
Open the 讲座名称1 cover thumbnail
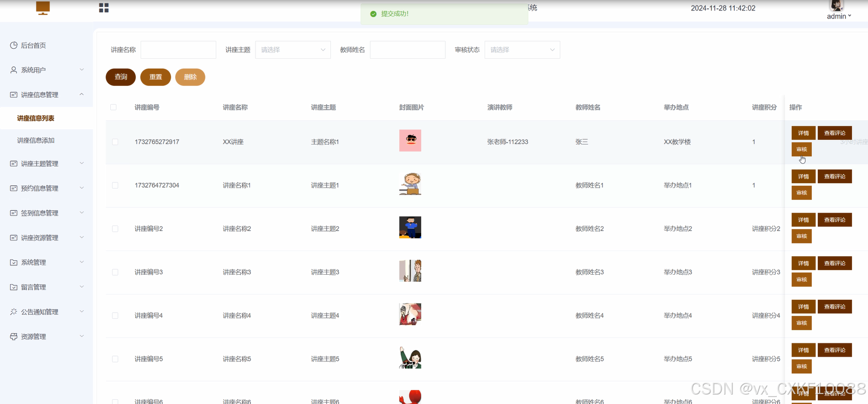(410, 184)
